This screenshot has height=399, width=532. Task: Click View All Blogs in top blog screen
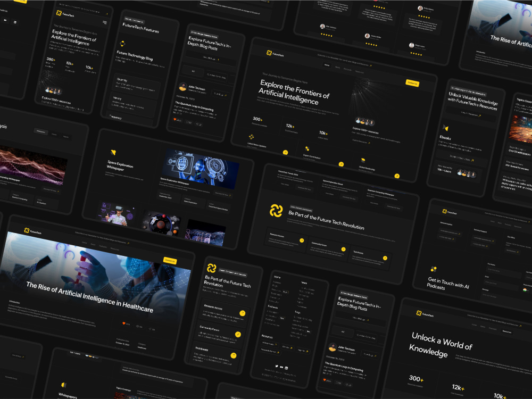coord(210,59)
